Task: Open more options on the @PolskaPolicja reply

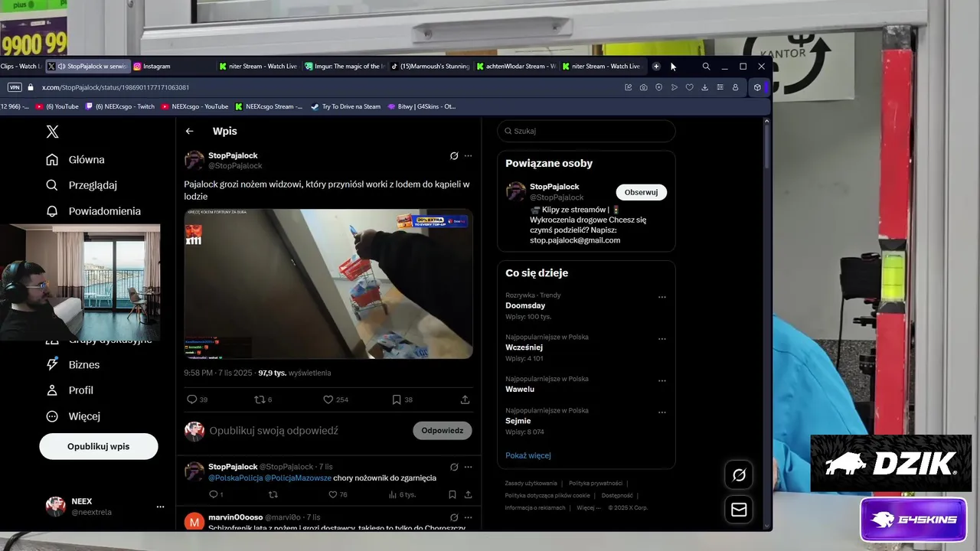Action: (468, 467)
